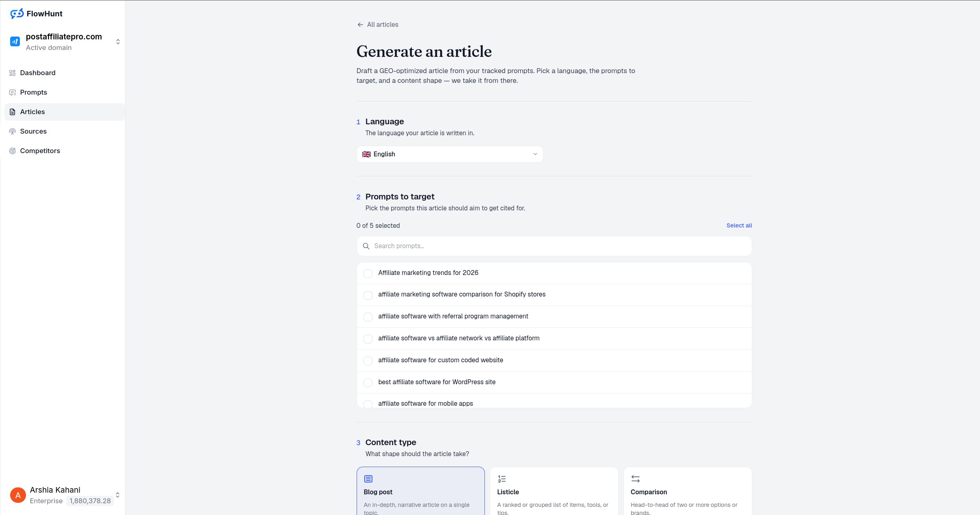
Task: Check 'Affiliate marketing trends for 2026' prompt
Action: point(368,273)
